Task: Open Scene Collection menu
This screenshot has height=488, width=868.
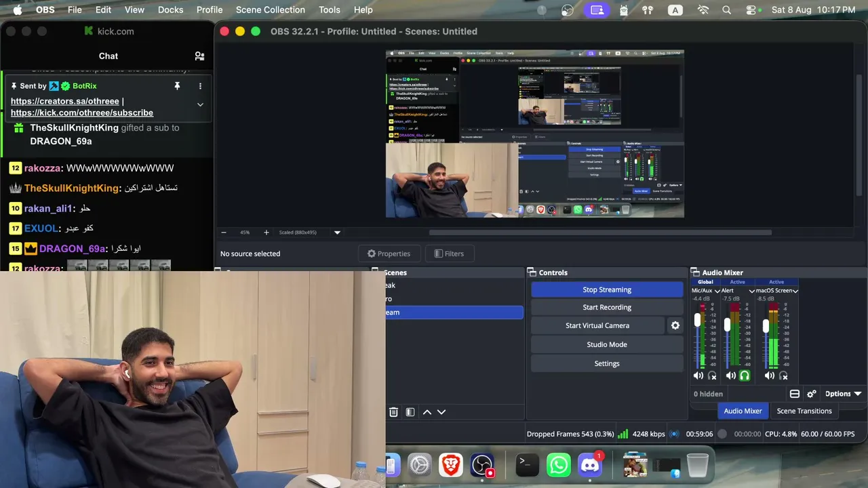Action: (271, 10)
